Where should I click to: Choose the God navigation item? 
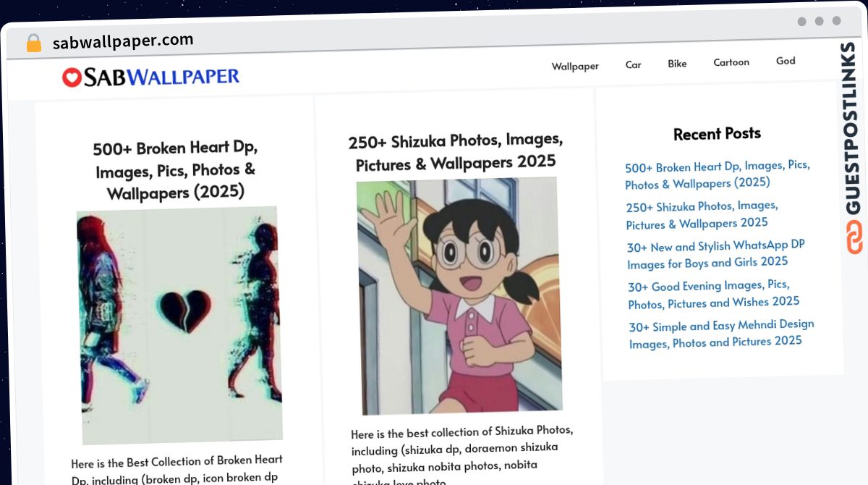click(x=786, y=61)
